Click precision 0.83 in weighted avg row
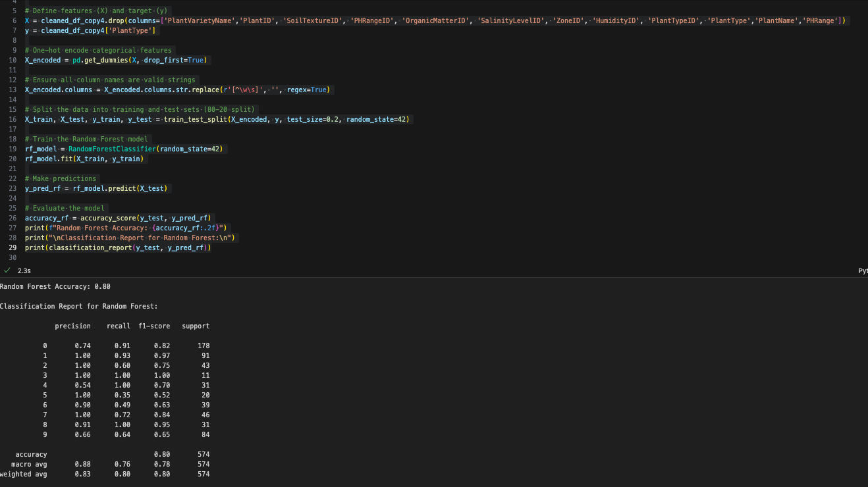This screenshot has width=868, height=487. (x=83, y=474)
